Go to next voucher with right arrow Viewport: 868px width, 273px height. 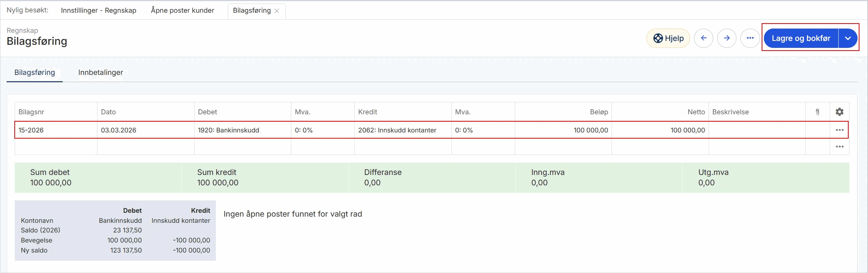click(x=727, y=38)
